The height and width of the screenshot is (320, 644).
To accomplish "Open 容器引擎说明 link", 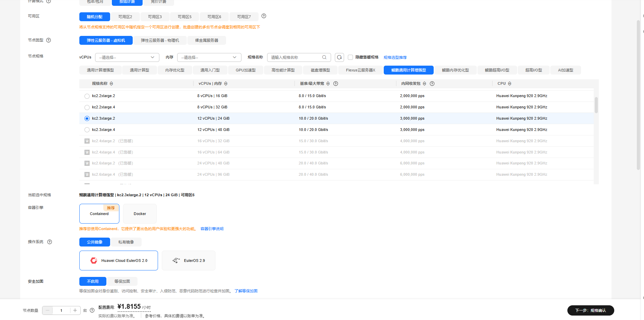I will pos(212,229).
